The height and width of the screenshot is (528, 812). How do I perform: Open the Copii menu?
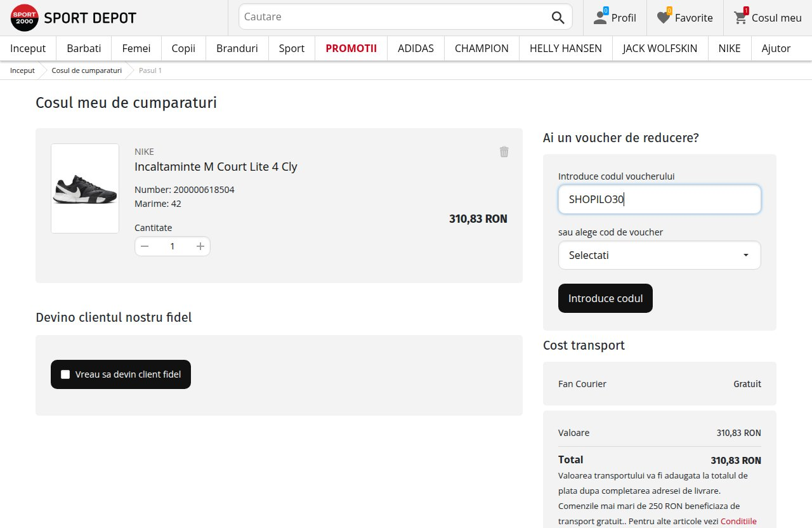(x=183, y=48)
